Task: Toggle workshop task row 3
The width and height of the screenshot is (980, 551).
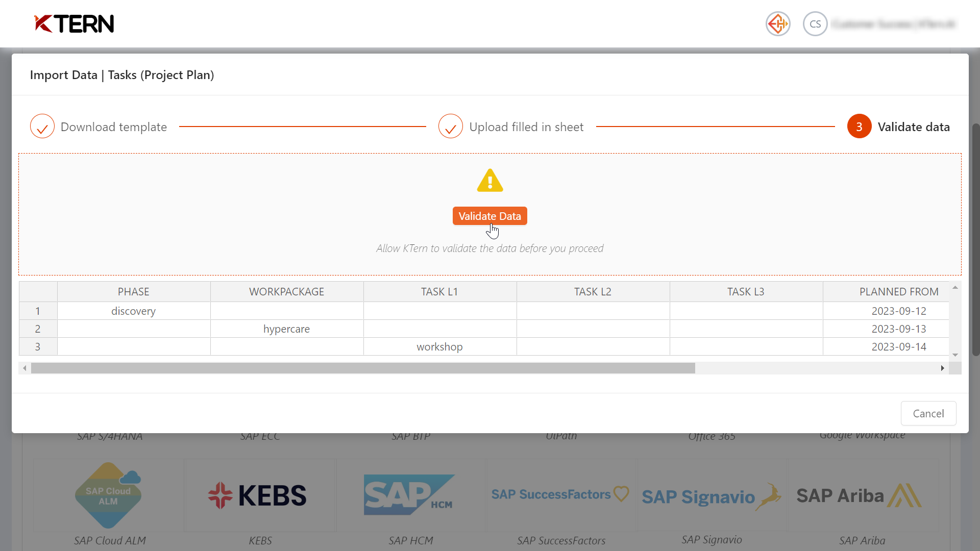Action: pos(38,346)
